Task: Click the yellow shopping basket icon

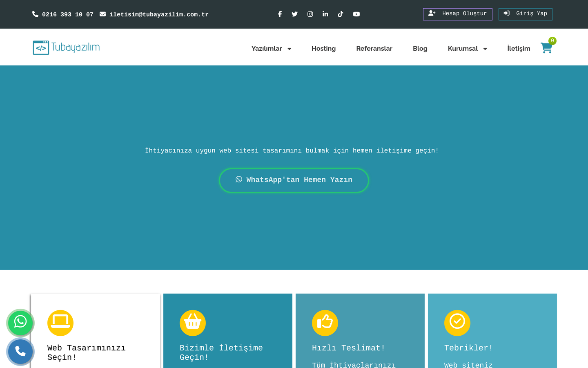Action: coord(193,323)
